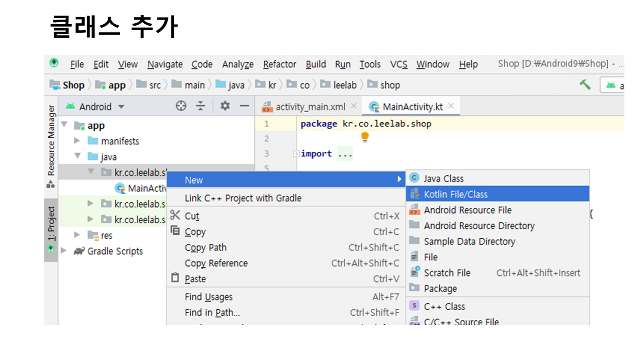Click the green hammer Build icon
Viewport: 644px width, 362px height.
585,84
